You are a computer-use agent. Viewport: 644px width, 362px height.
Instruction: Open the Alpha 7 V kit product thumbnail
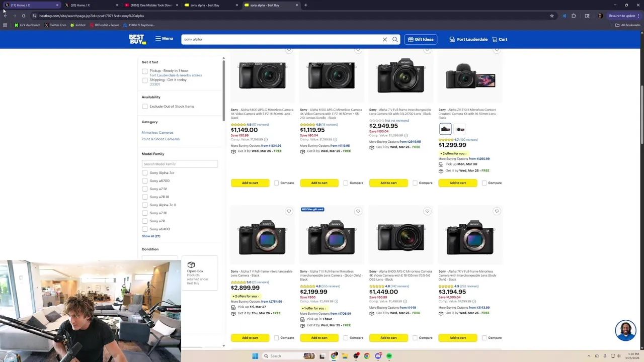click(400, 75)
